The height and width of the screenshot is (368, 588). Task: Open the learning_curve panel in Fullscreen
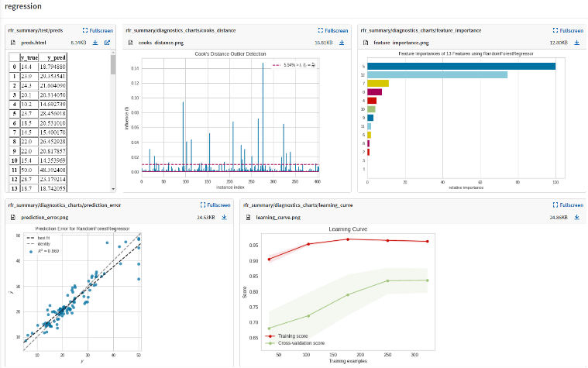click(x=568, y=205)
